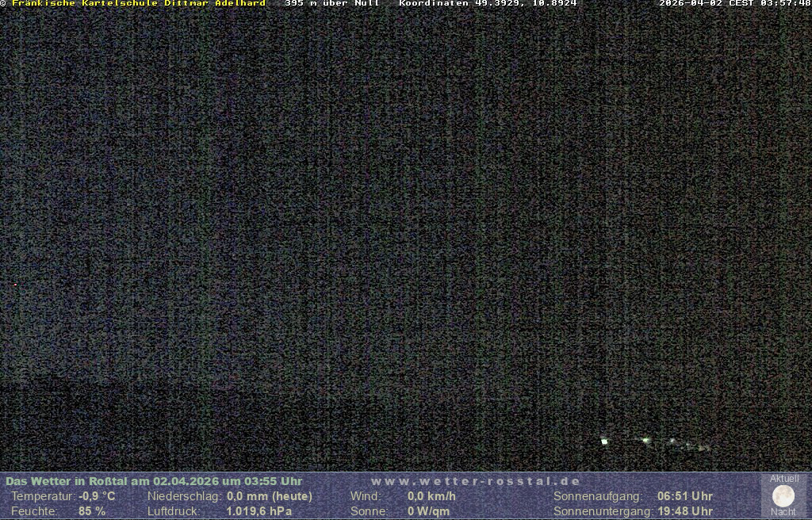This screenshot has width=812, height=520.
Task: Click the Sonnenuntergang time 19:48 Uhr
Action: 684,511
